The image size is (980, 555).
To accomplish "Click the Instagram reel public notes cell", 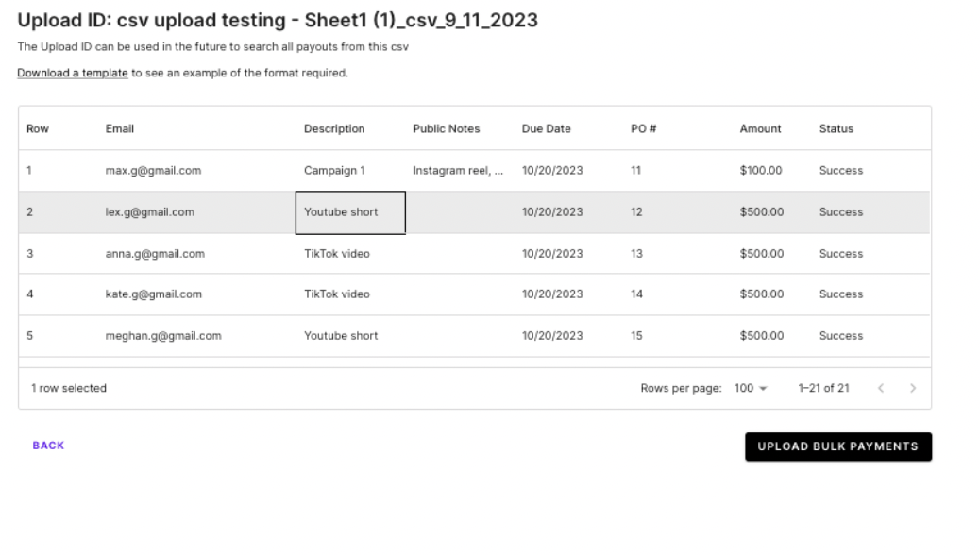I will 458,171.
